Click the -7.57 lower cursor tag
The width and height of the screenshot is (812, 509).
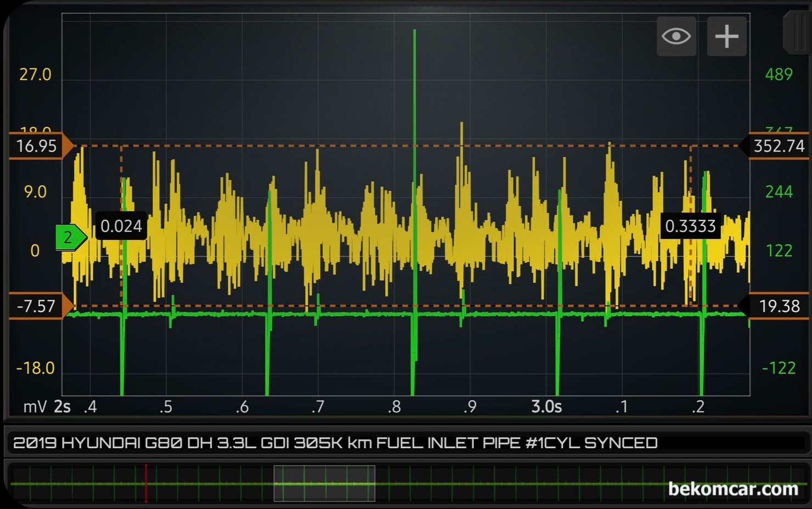pyautogui.click(x=37, y=306)
